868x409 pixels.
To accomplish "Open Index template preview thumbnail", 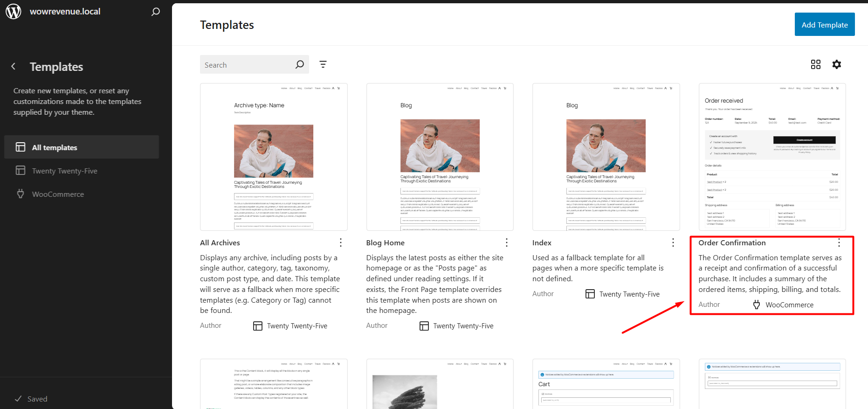I will [x=606, y=157].
